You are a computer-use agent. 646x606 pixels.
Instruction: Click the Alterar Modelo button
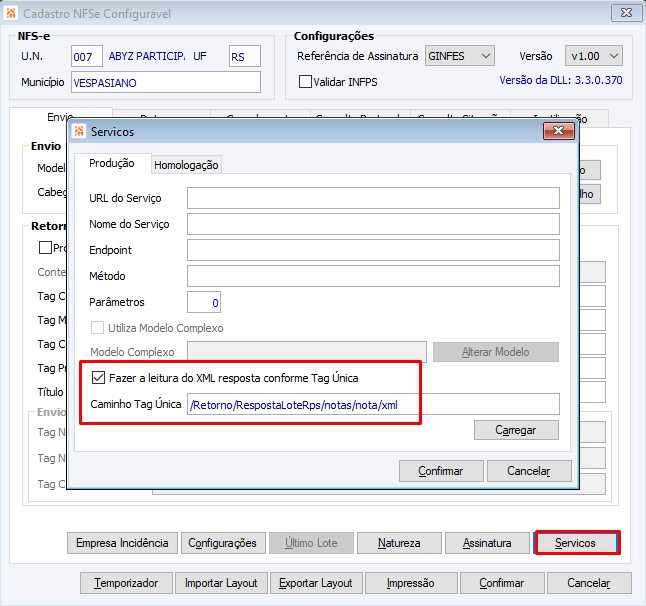(x=496, y=352)
